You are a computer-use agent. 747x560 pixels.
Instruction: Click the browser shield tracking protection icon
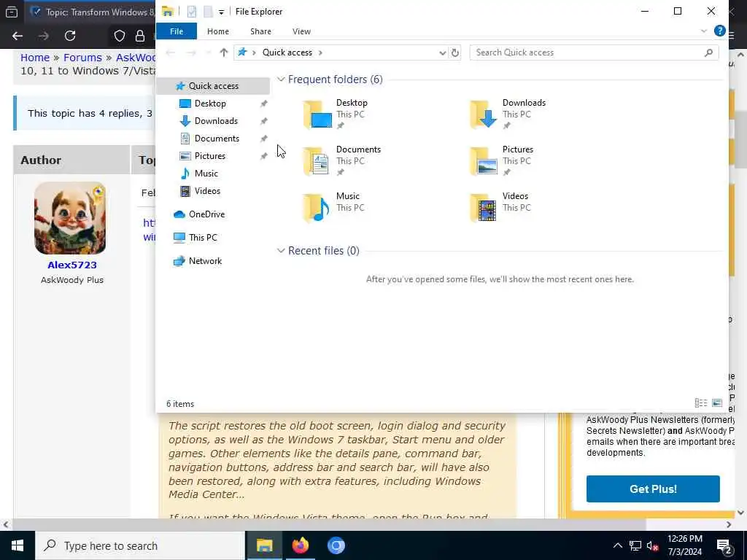pos(120,36)
